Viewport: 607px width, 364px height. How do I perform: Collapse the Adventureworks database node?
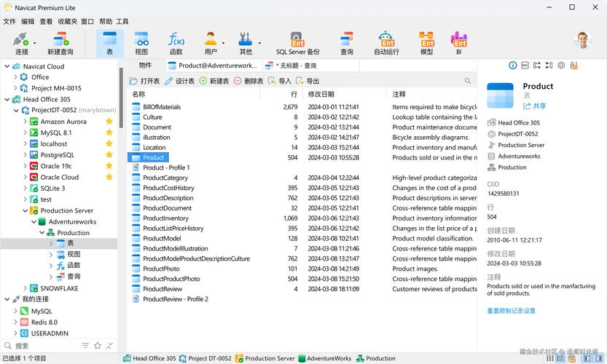[x=34, y=221]
